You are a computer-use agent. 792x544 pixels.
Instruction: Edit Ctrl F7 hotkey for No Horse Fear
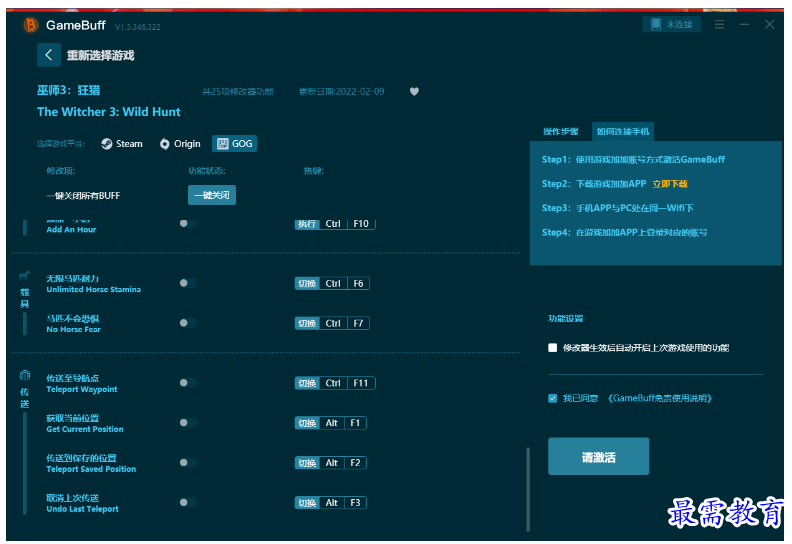[332, 323]
